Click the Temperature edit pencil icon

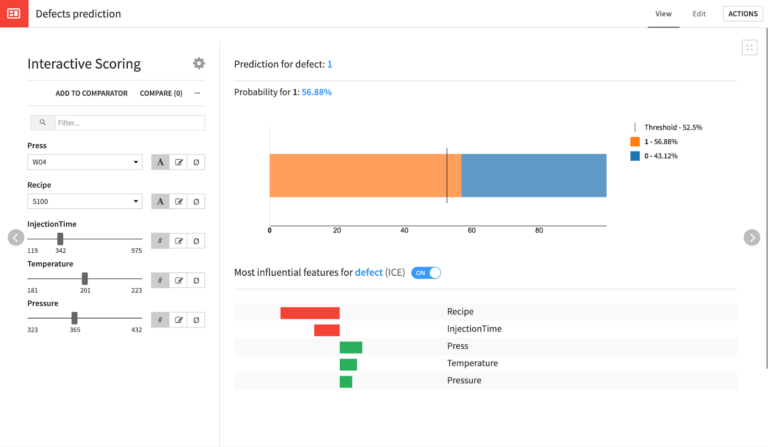click(178, 281)
